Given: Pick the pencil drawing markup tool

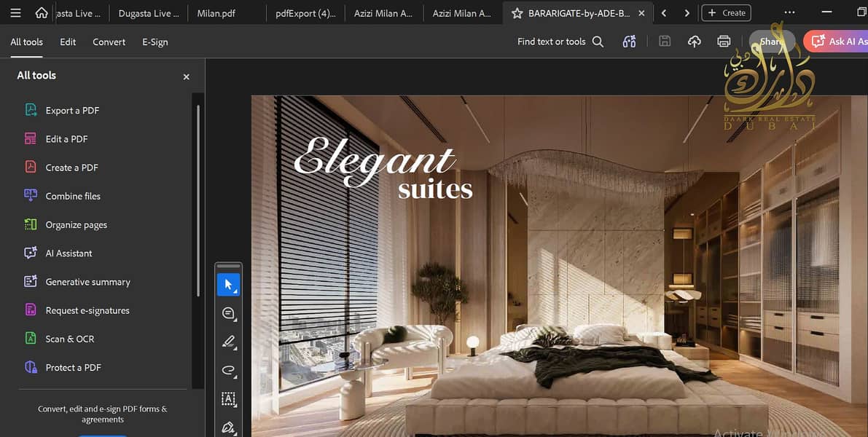Looking at the screenshot, I should [x=227, y=341].
